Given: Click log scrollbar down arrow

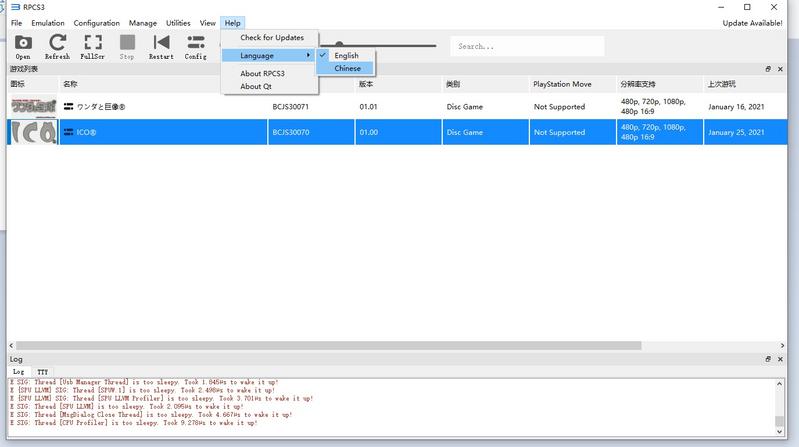Looking at the screenshot, I should coord(779,431).
